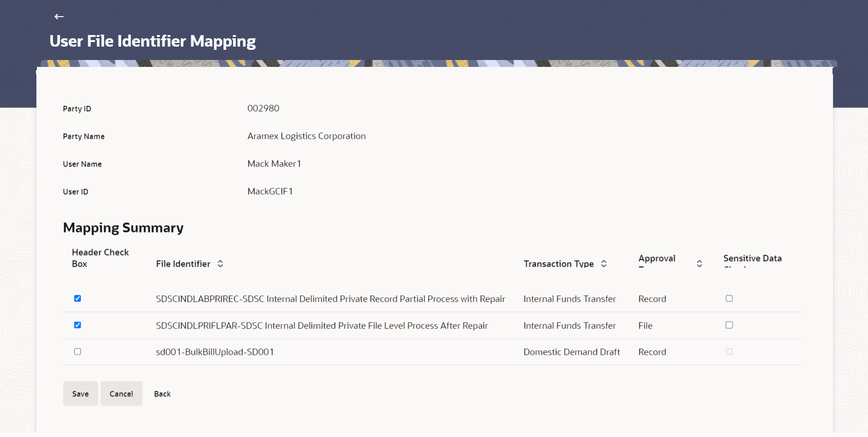Click the Back link

162,394
